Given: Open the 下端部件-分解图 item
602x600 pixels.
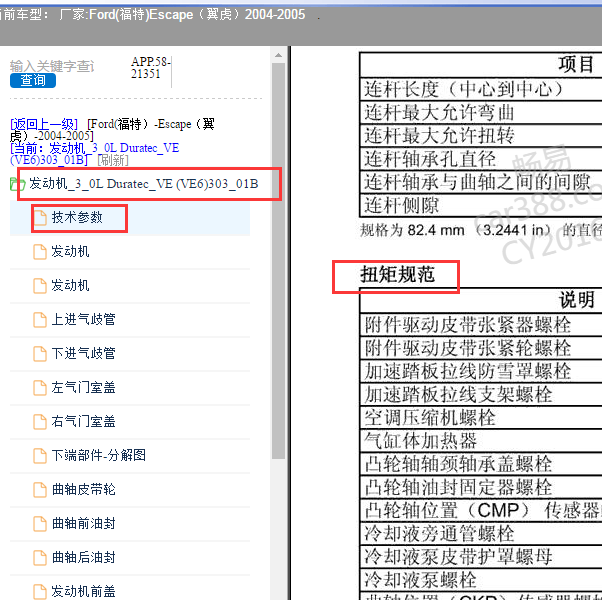Looking at the screenshot, I should 99,455.
